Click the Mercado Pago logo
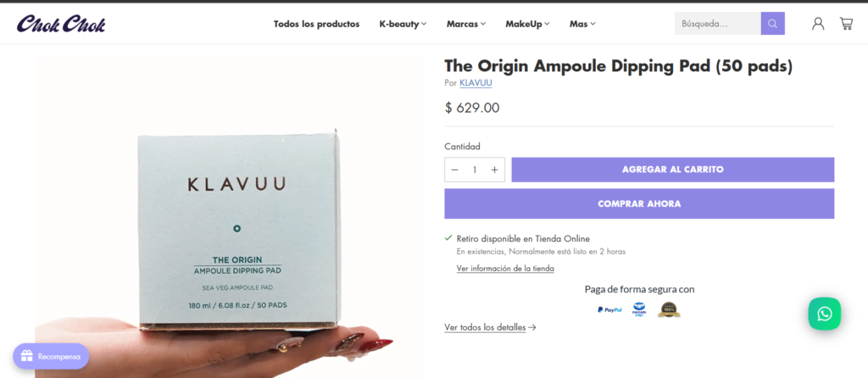 click(x=639, y=310)
